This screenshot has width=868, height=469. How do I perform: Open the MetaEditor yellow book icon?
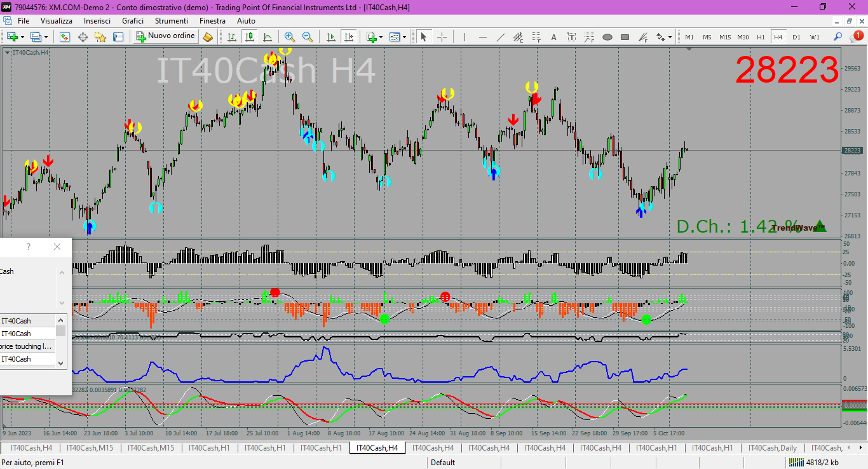[208, 37]
